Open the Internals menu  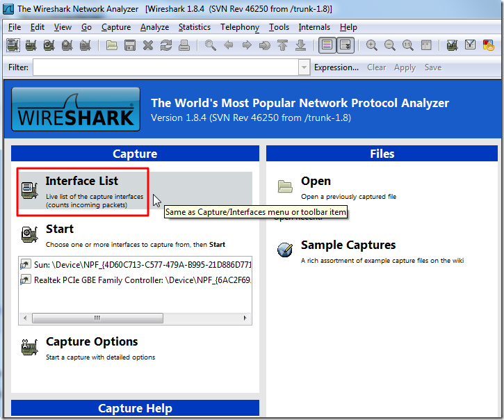tap(314, 27)
